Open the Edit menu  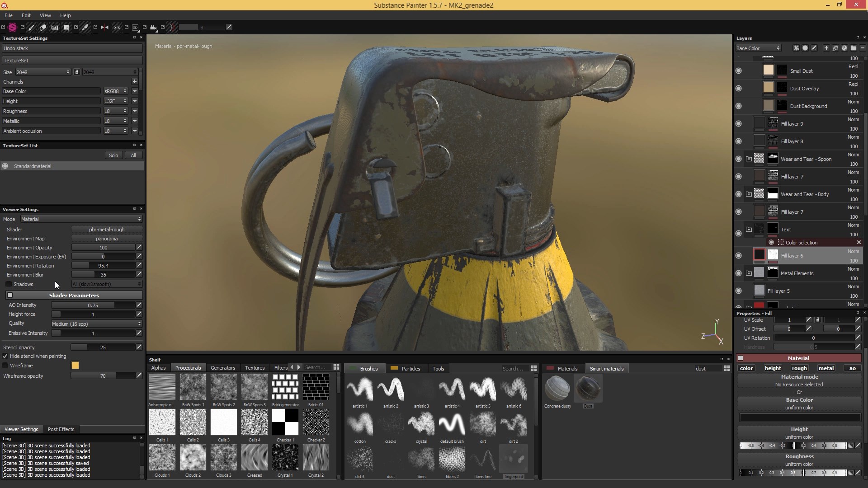click(26, 15)
